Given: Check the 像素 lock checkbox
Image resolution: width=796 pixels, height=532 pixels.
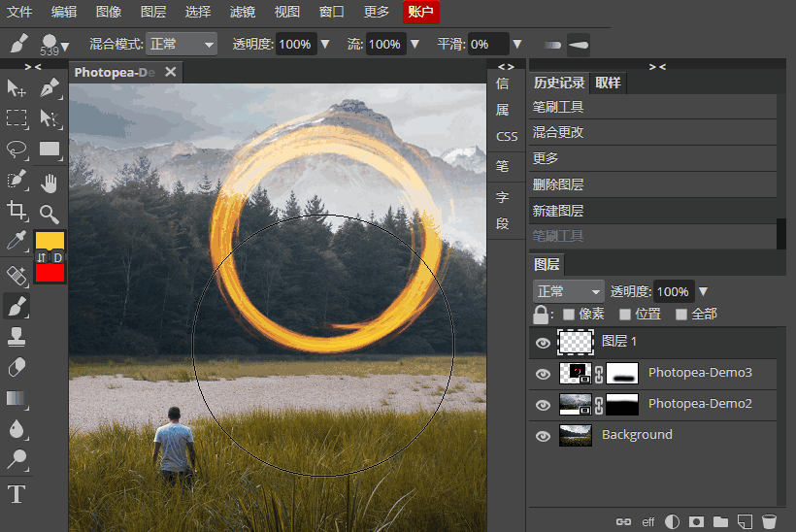Looking at the screenshot, I should pos(569,315).
